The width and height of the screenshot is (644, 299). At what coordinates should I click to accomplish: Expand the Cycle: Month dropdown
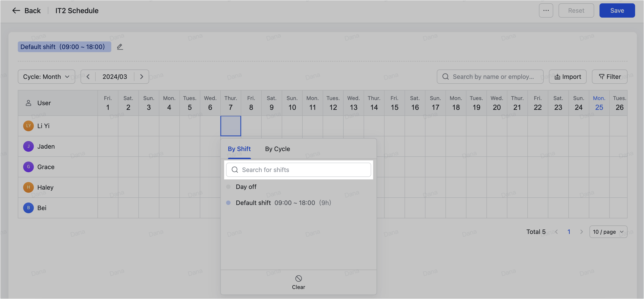click(x=46, y=77)
